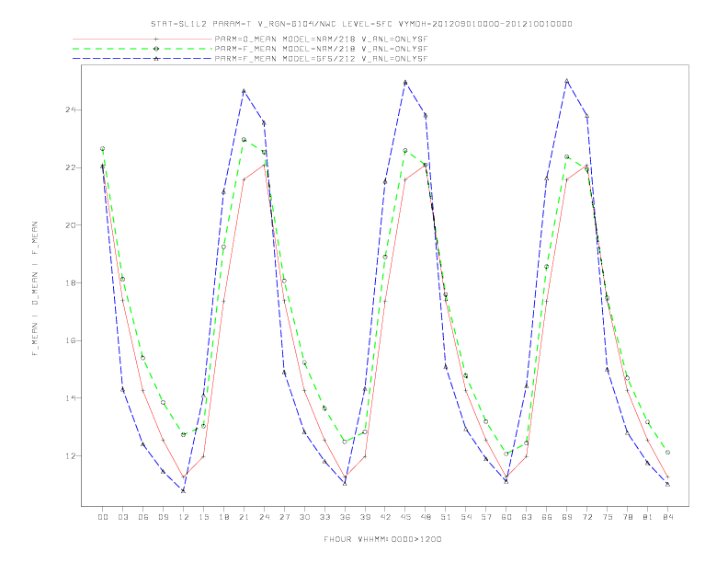Select the F_MEAN GFS/212 legend label

point(321,59)
